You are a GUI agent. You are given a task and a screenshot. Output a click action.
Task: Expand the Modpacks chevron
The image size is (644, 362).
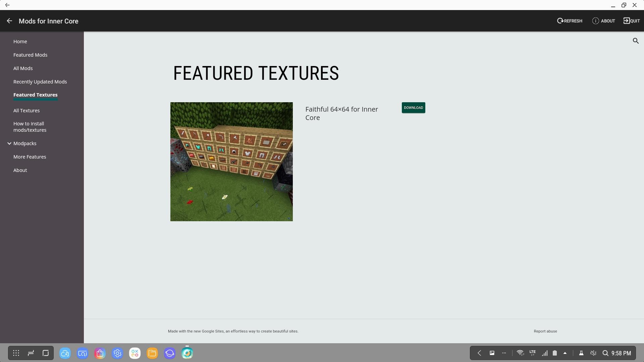click(x=9, y=143)
